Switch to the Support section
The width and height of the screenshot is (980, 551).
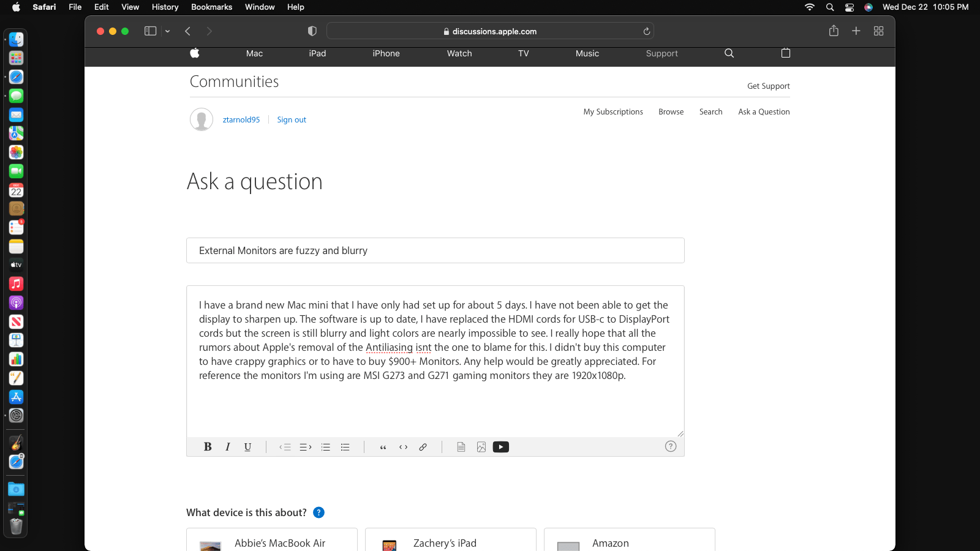661,53
